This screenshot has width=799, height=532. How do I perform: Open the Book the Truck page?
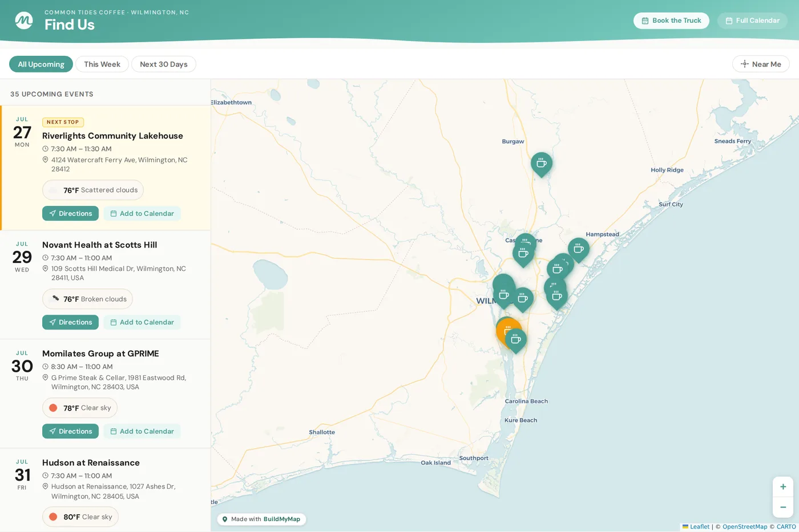coord(671,21)
